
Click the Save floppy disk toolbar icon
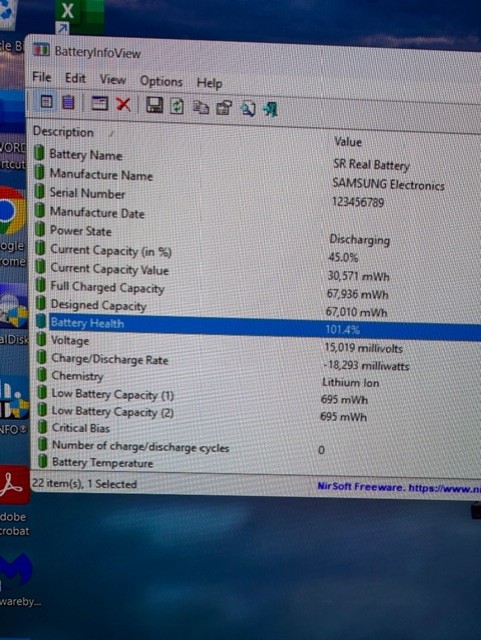click(154, 105)
